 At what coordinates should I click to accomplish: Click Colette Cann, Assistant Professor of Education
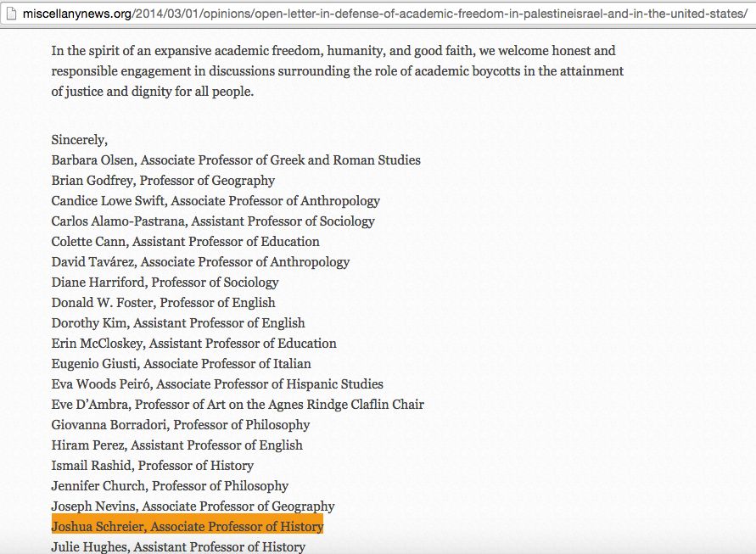click(x=185, y=242)
